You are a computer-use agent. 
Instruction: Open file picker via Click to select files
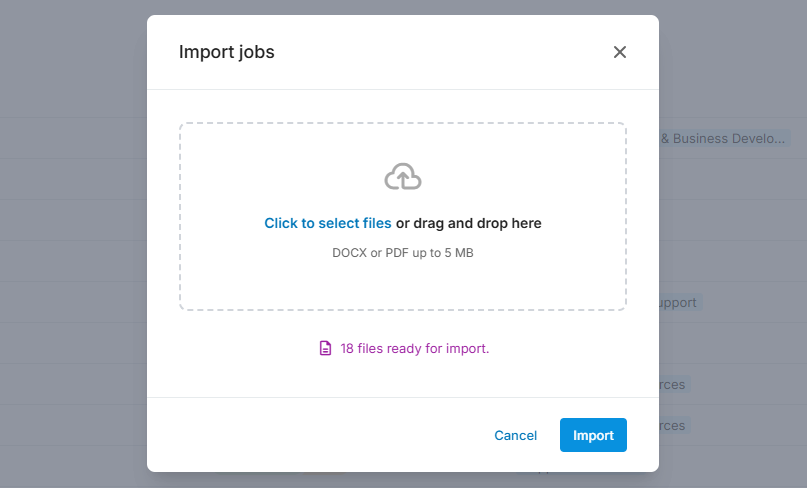pos(328,223)
